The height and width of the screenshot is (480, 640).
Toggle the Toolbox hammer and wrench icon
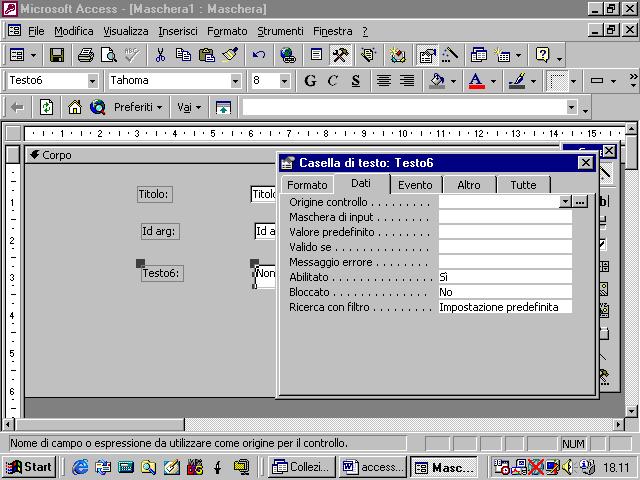pyautogui.click(x=340, y=55)
